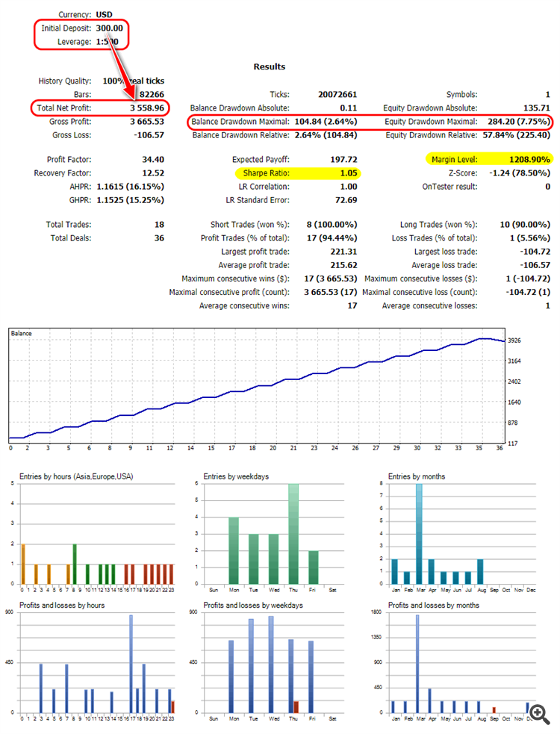Click Profits and losses by months title
Image resolution: width=560 pixels, height=734 pixels.
pos(434,606)
